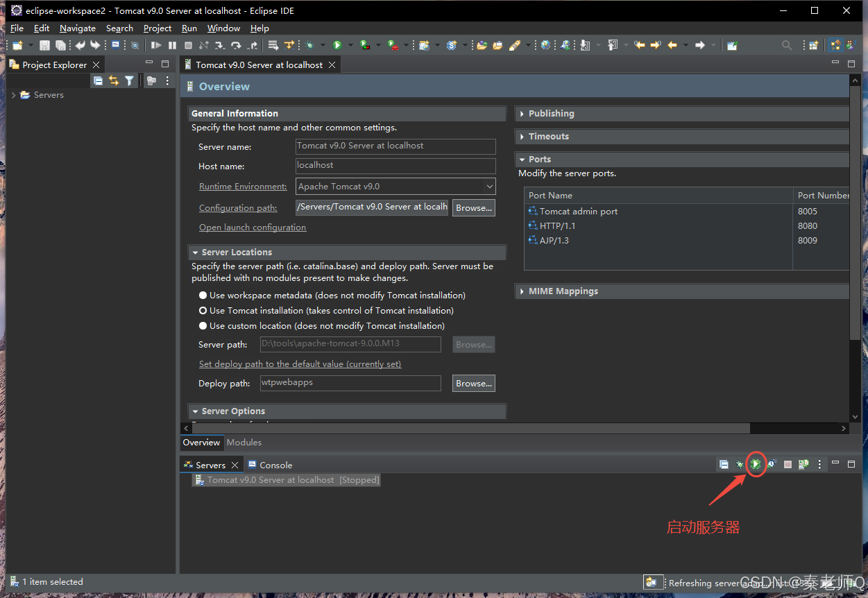This screenshot has height=598, width=868.
Task: Choose Use Tomcat installation radio option
Action: [x=203, y=311]
